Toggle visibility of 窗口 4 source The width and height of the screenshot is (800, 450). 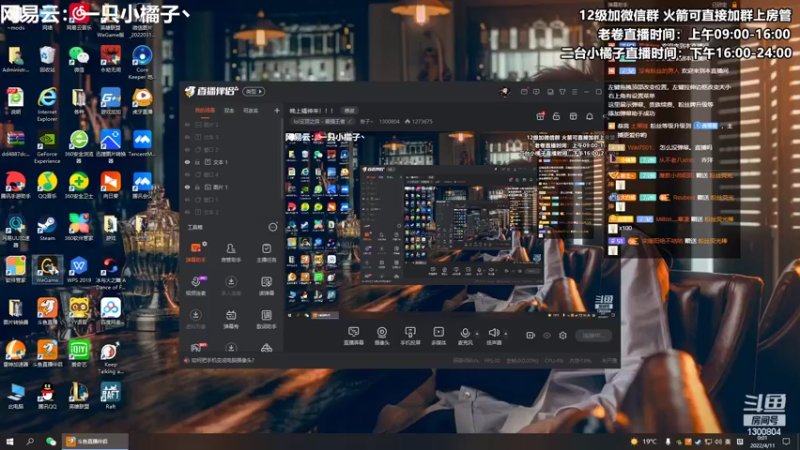(187, 174)
